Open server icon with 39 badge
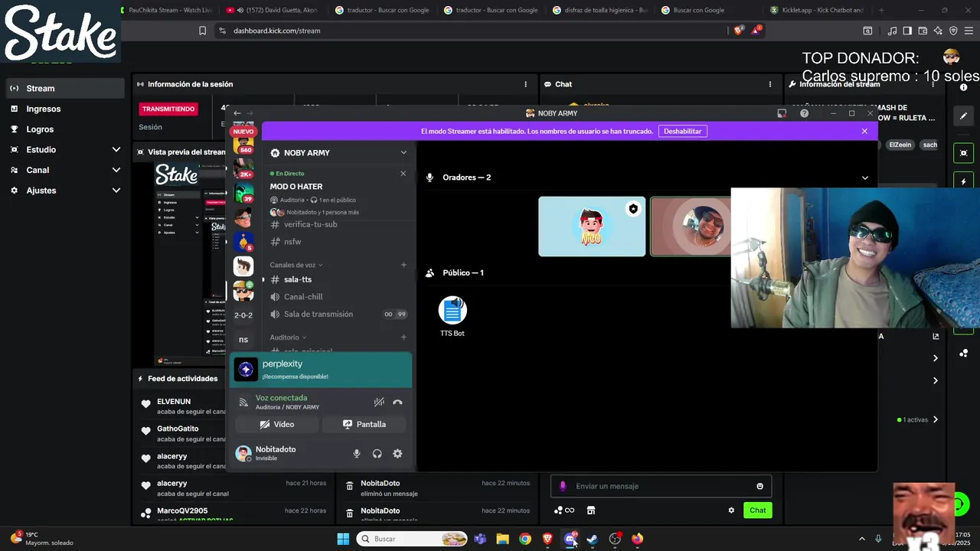The width and height of the screenshot is (980, 551). pos(243,191)
